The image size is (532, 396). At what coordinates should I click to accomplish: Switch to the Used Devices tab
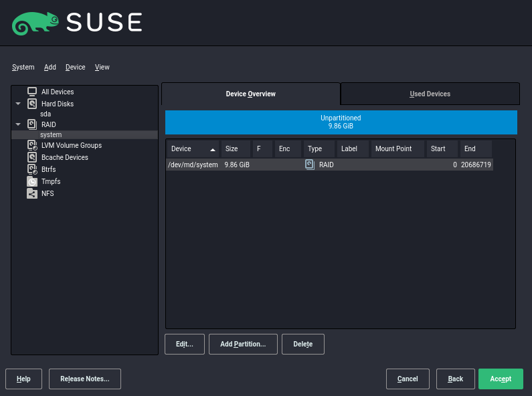point(430,94)
